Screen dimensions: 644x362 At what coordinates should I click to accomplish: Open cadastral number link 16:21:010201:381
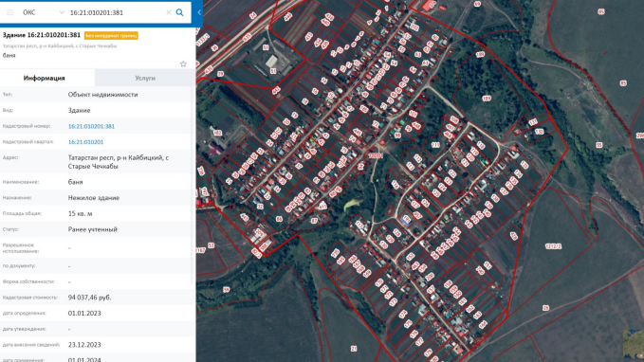point(91,126)
